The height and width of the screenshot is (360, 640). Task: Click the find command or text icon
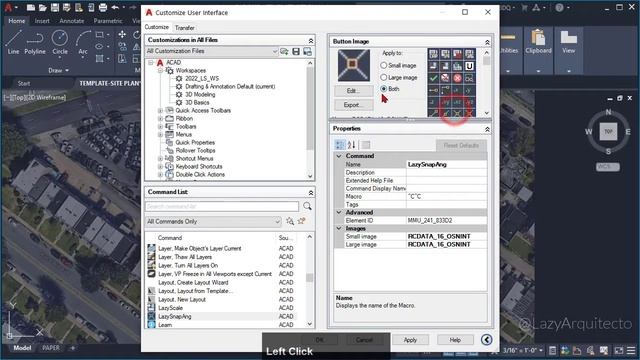click(x=290, y=221)
